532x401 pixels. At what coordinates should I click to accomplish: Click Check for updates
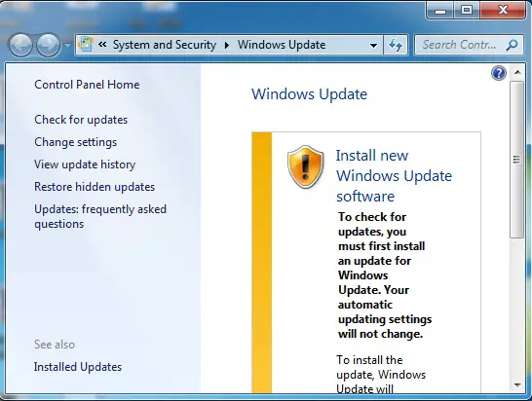point(81,120)
